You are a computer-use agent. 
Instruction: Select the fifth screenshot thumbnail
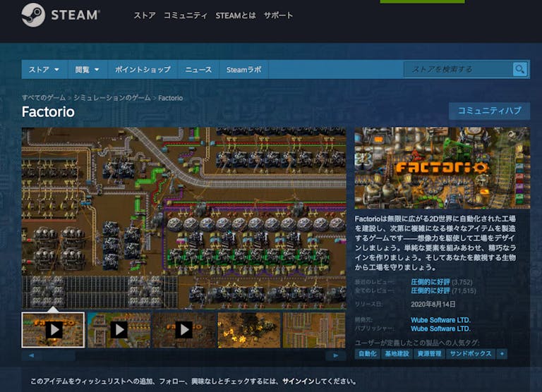point(314,330)
